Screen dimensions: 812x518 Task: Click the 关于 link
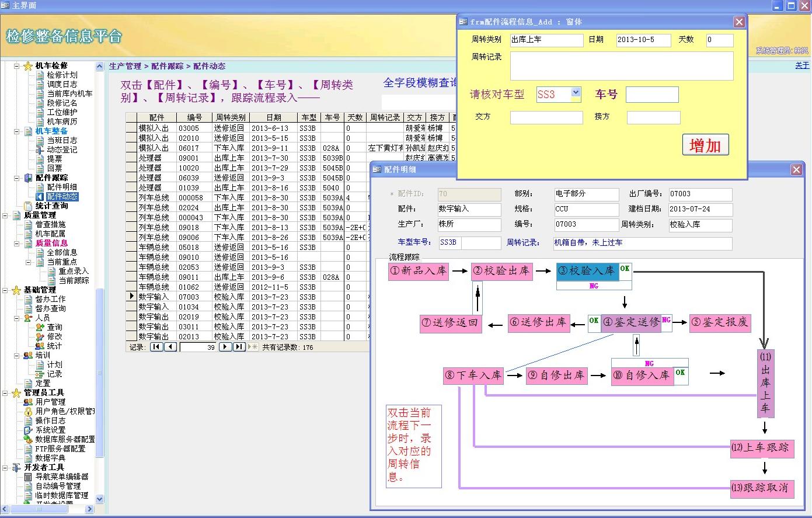[802, 65]
